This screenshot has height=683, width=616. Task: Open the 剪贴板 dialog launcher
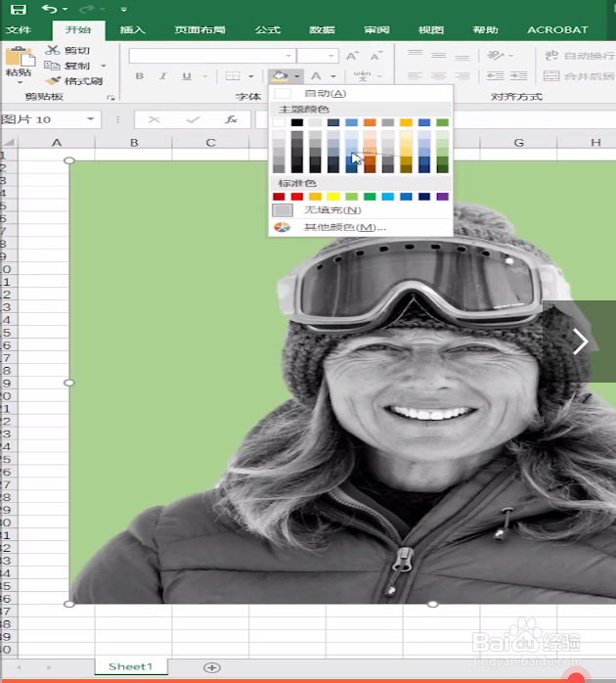[110, 98]
